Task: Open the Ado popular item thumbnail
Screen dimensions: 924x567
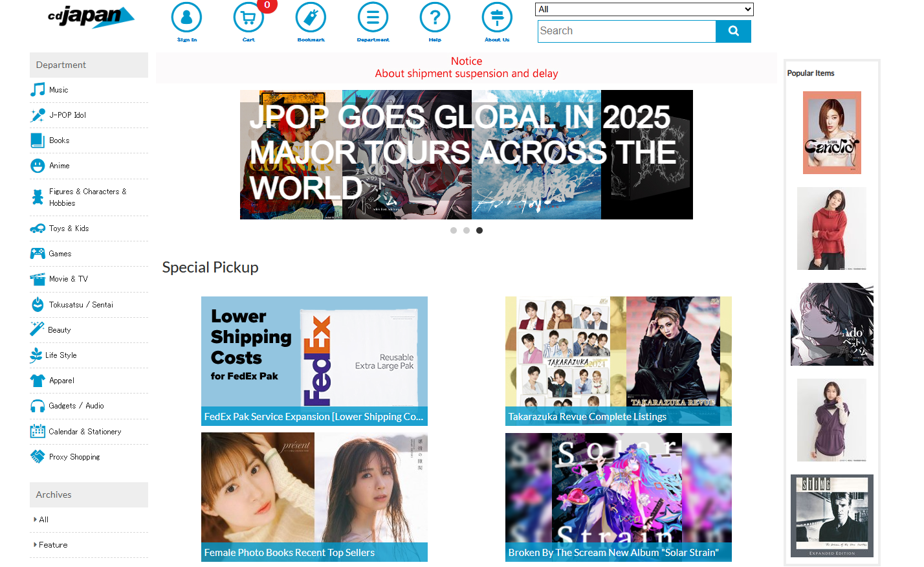Action: [832, 324]
